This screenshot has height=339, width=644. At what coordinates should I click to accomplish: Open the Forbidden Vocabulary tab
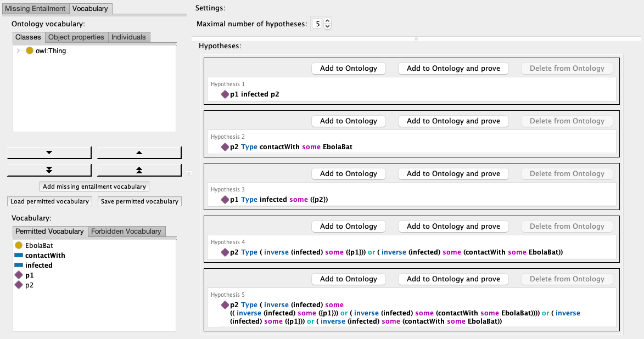coord(126,231)
